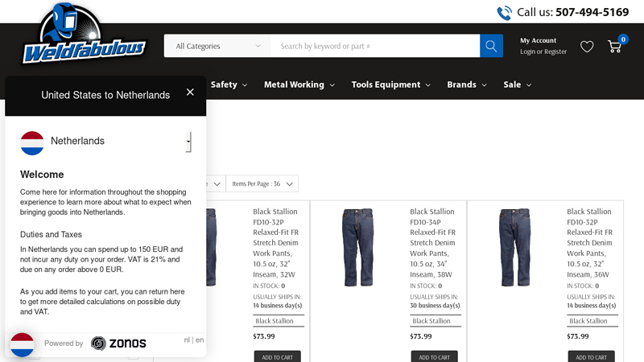Call the number 507-494-5169
The image size is (644, 362).
pos(592,12)
